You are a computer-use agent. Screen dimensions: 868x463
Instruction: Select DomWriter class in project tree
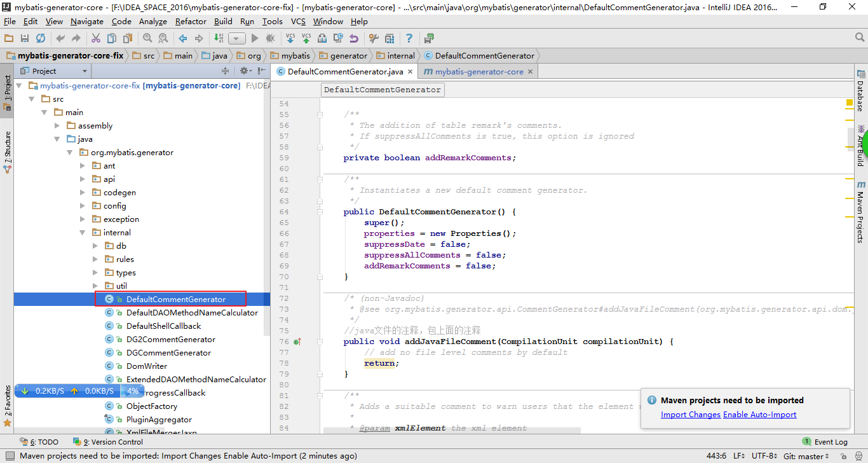tap(147, 366)
